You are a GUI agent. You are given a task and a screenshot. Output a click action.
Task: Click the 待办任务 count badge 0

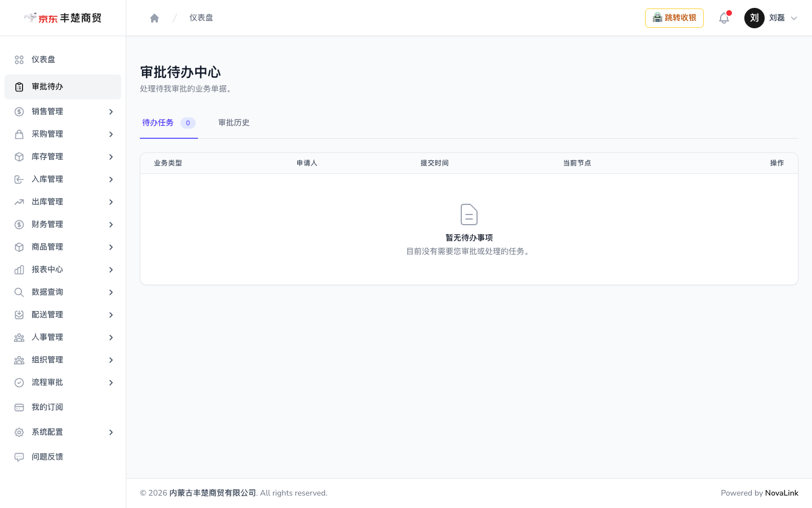(x=188, y=123)
